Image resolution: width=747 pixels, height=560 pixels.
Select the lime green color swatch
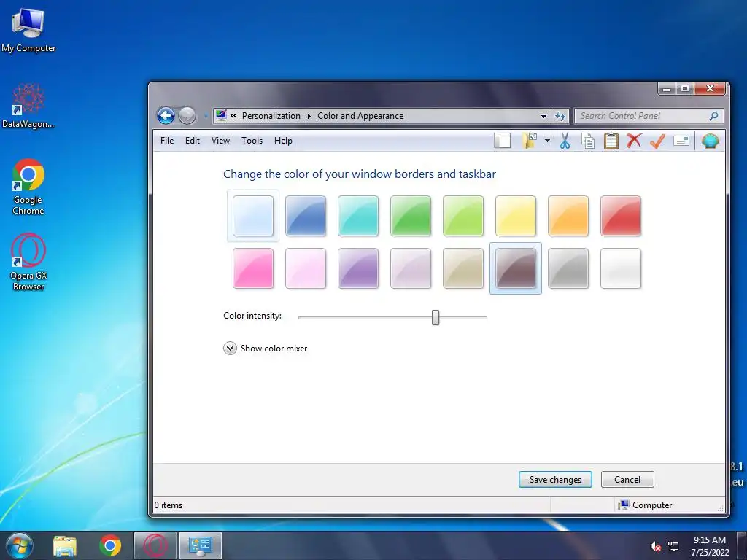pos(463,216)
